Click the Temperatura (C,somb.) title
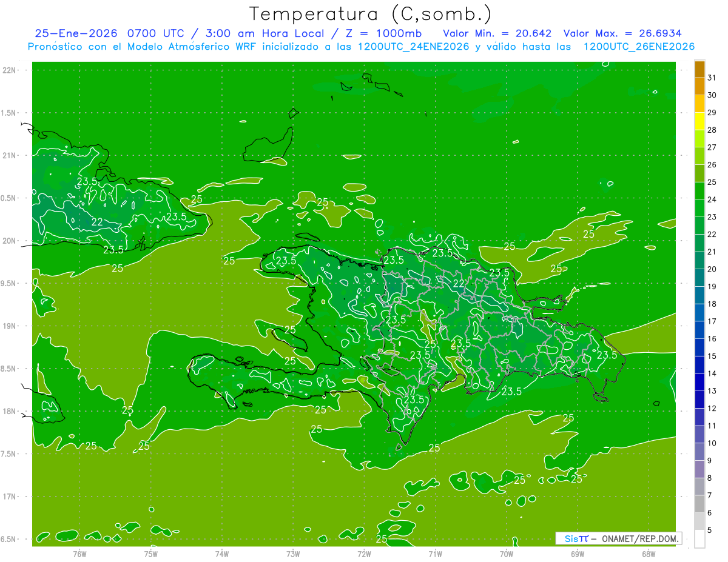Image resolution: width=728 pixels, height=562 pixels. 371,14
